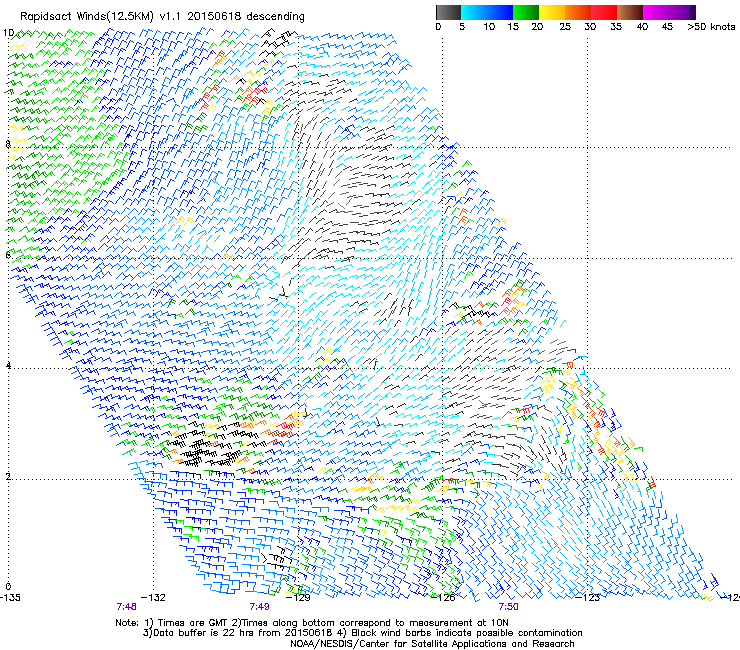Click the '-126' longitude axis label
740x650 pixels.
(x=444, y=598)
